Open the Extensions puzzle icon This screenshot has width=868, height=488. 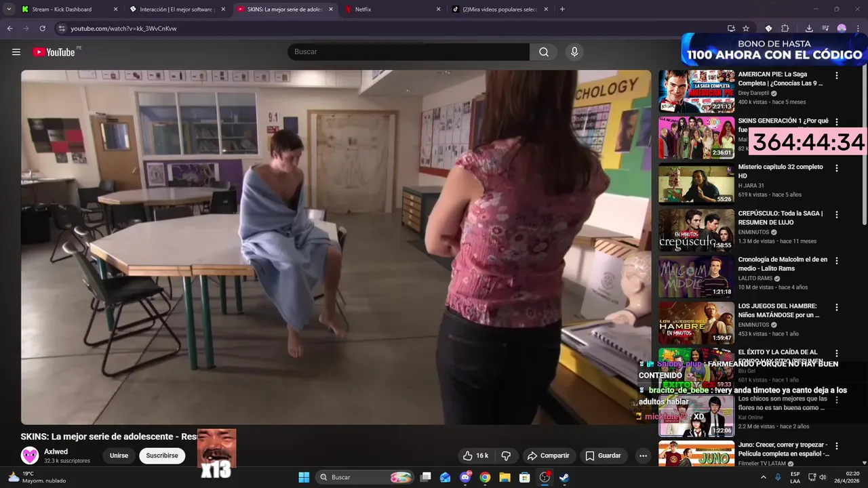(785, 28)
